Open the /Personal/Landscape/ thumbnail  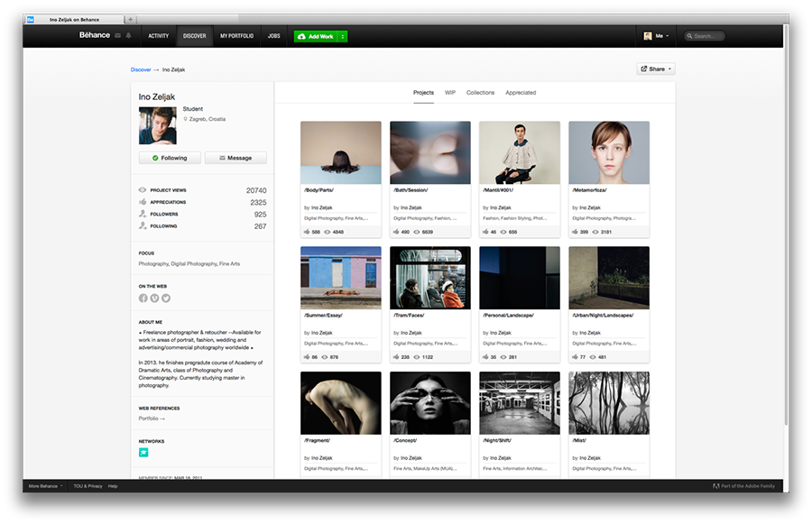[520, 278]
